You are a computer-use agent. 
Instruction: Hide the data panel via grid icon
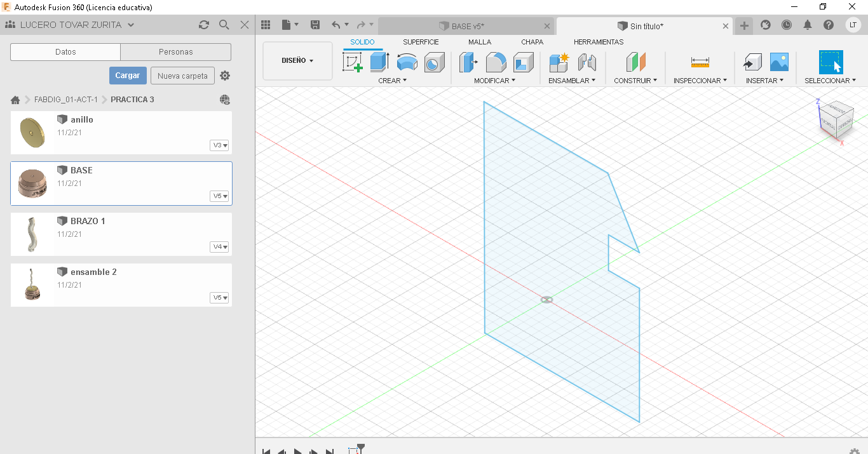click(x=266, y=25)
